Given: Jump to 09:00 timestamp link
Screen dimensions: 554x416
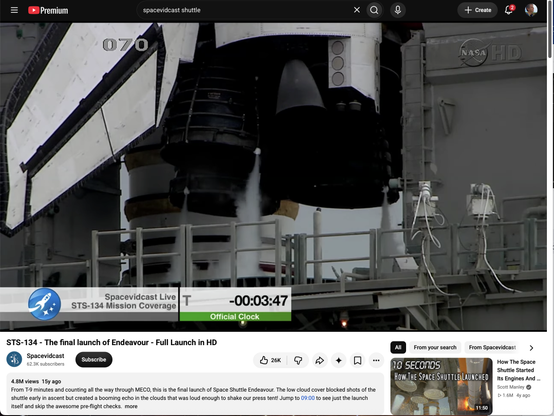Looking at the screenshot, I should pos(308,398).
